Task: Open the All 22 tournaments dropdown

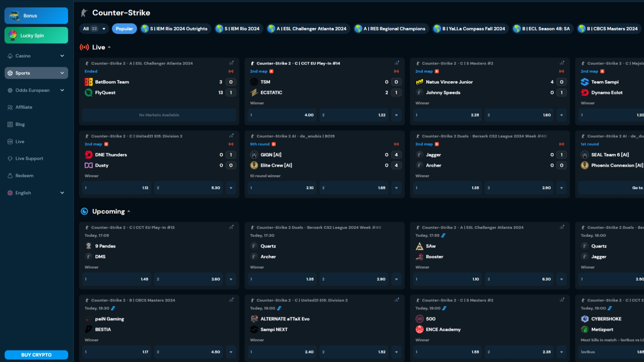Action: click(x=94, y=29)
